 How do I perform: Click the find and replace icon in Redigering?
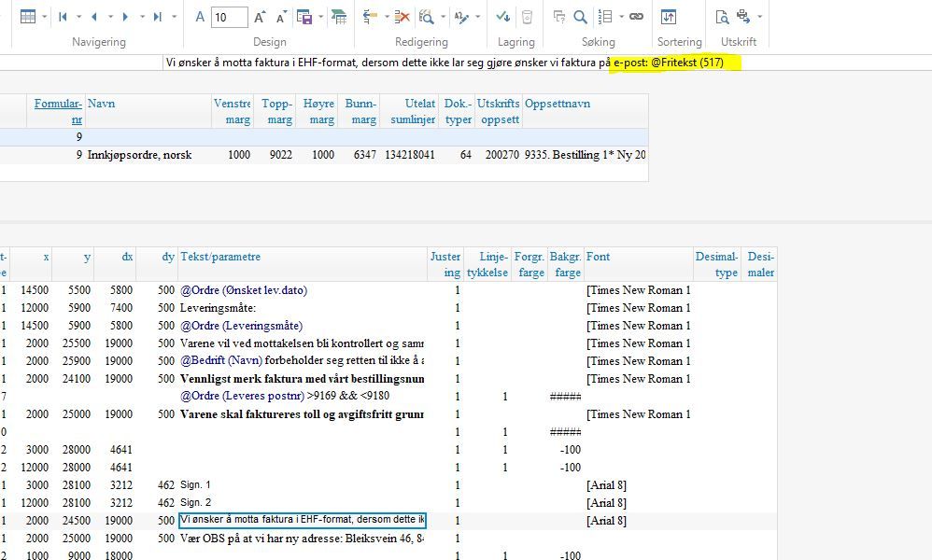click(x=426, y=17)
